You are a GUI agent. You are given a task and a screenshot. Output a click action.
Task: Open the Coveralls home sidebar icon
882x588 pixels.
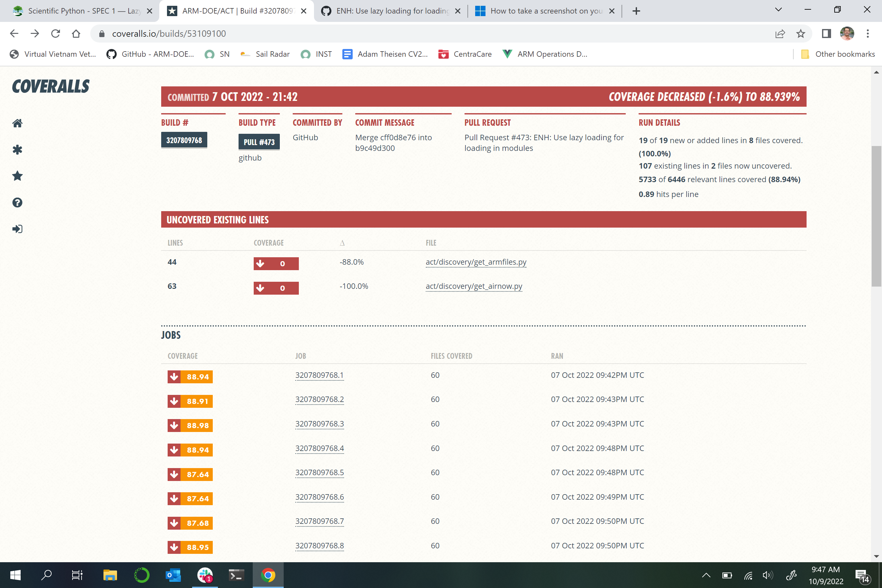click(17, 123)
